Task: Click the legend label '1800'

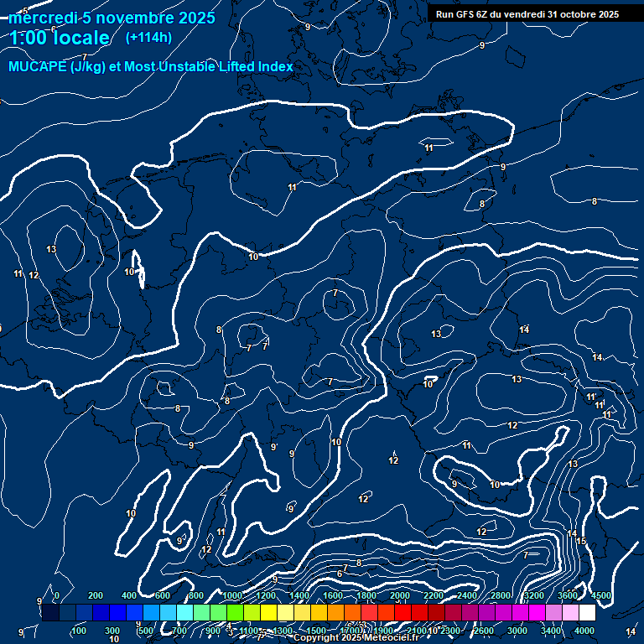Action: pyautogui.click(x=366, y=595)
